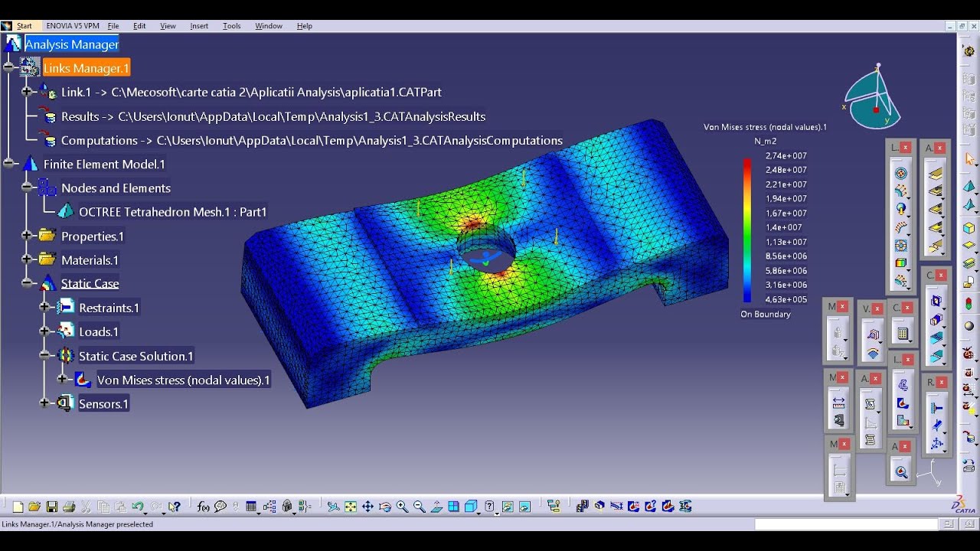Save the analysis with the floppy icon
Image resolution: width=980 pixels, height=551 pixels.
(51, 507)
